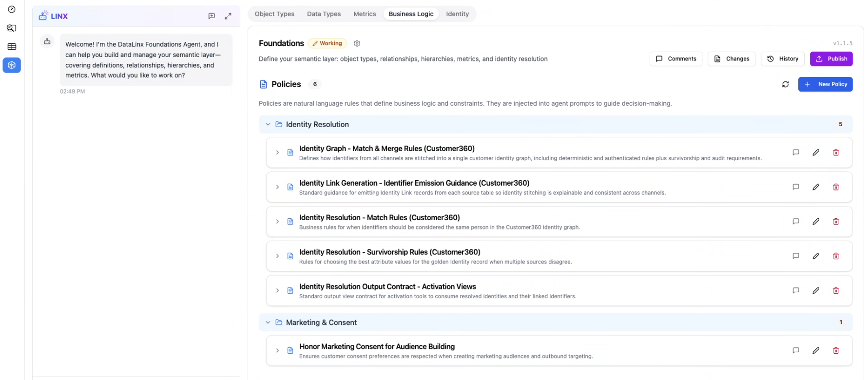Image resolution: width=868 pixels, height=380 pixels.
Task: Click the refresh policies icon
Action: tap(785, 84)
